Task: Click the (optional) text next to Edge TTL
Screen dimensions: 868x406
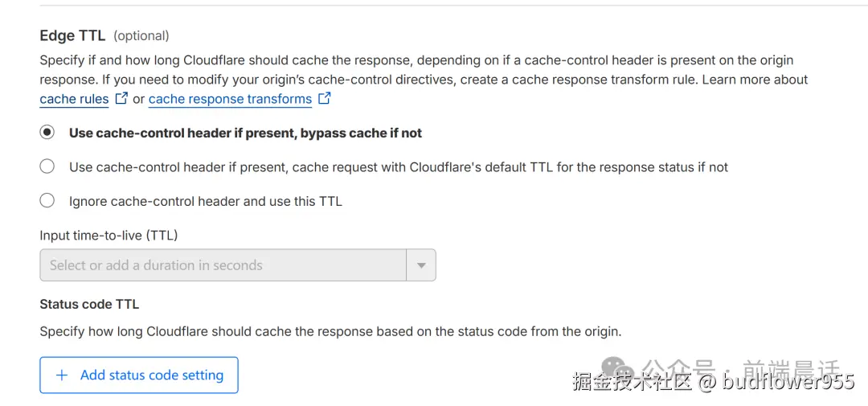Action: [141, 36]
